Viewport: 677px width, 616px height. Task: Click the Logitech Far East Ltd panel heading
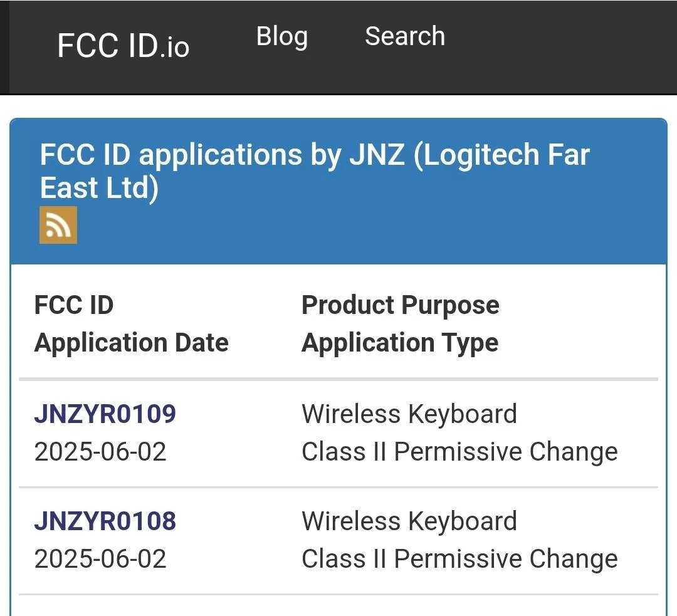click(314, 171)
